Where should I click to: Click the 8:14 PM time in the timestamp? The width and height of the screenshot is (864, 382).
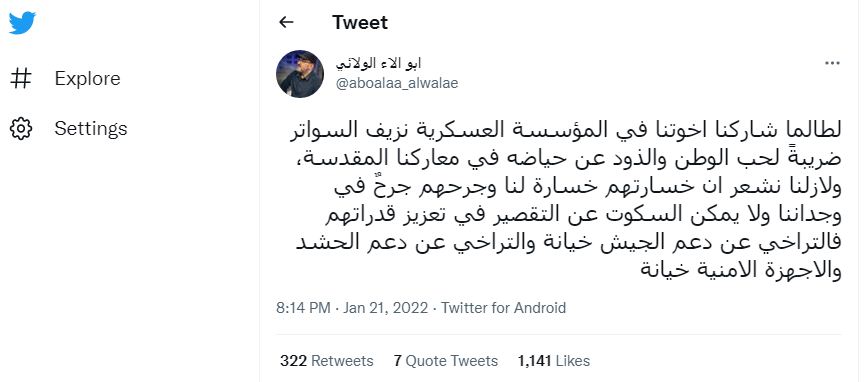coord(303,308)
